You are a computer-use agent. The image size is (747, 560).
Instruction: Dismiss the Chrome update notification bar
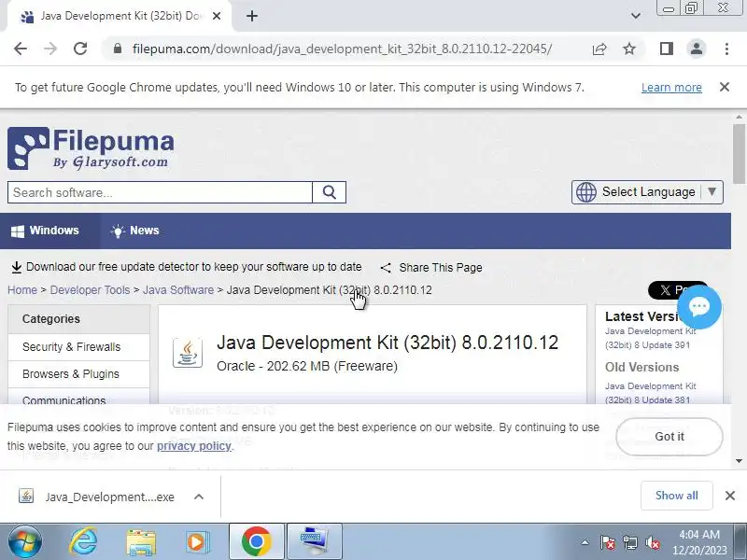725,87
